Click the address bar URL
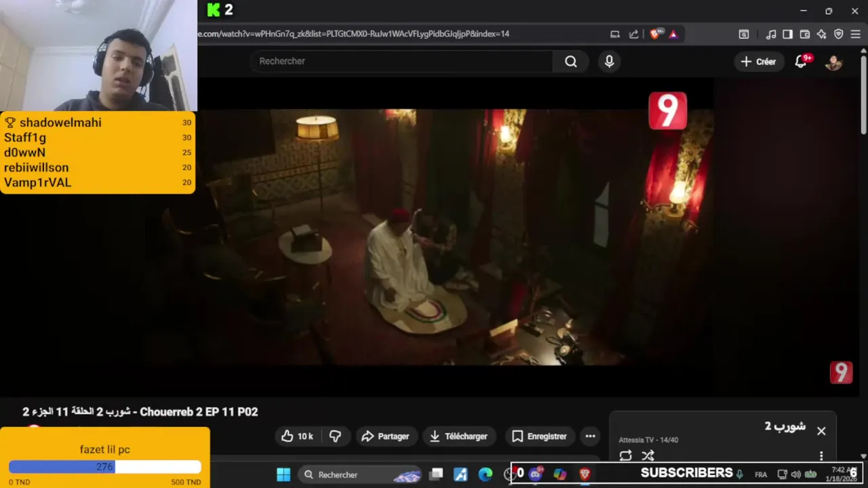Screen dimensions: 868x488 click(353, 34)
